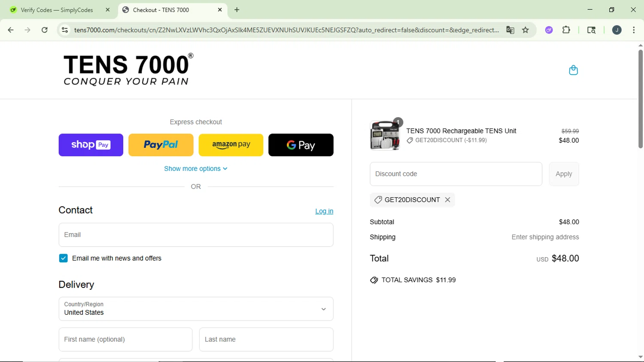Open the Extensions puzzle icon
The height and width of the screenshot is (362, 644).
coord(566,30)
